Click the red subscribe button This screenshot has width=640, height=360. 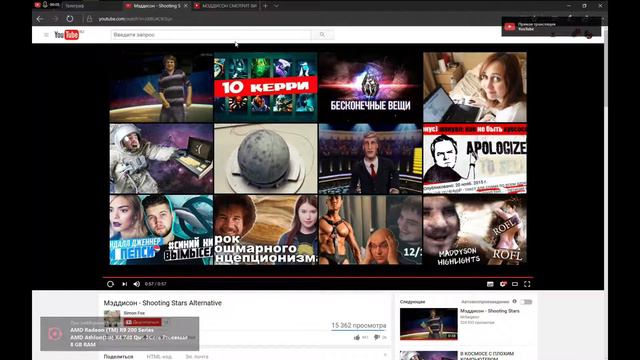pyautogui.click(x=142, y=322)
